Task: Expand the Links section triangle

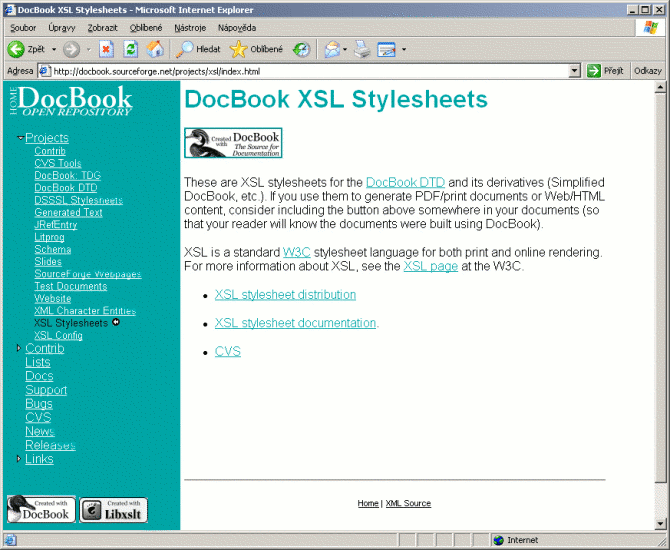Action: [19, 459]
